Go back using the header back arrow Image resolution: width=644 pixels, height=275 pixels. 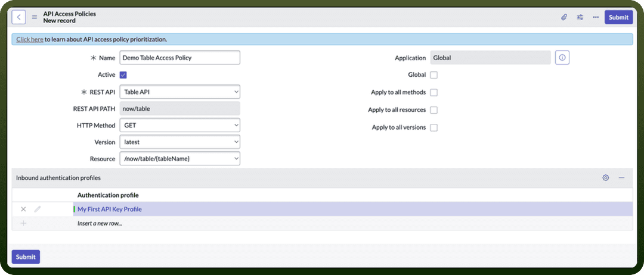coord(19,17)
